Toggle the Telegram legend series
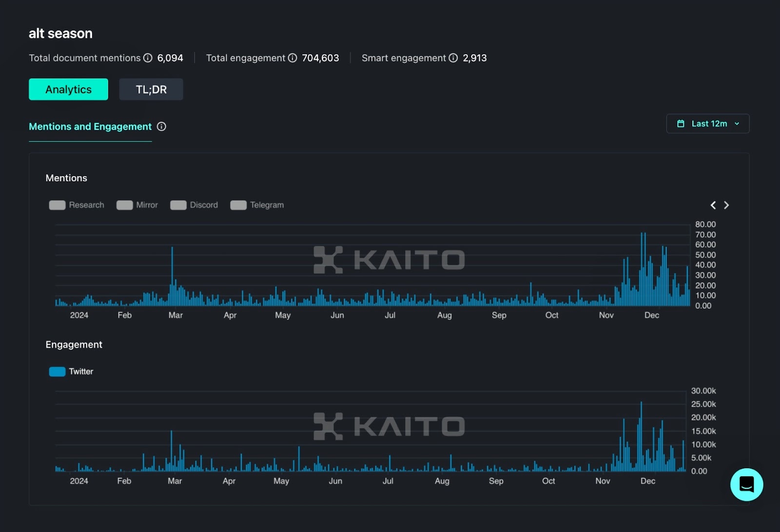This screenshot has height=532, width=780. [x=257, y=205]
